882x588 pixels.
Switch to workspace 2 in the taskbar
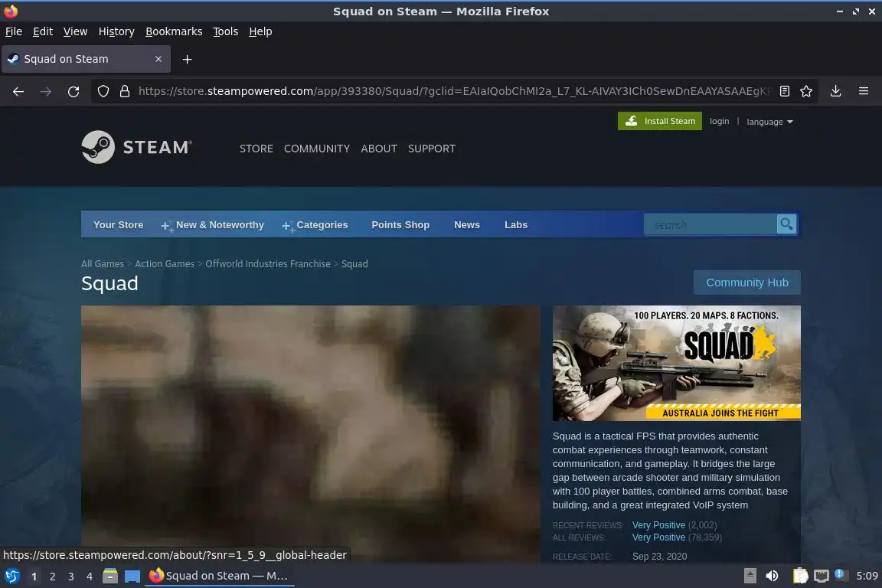[52, 577]
